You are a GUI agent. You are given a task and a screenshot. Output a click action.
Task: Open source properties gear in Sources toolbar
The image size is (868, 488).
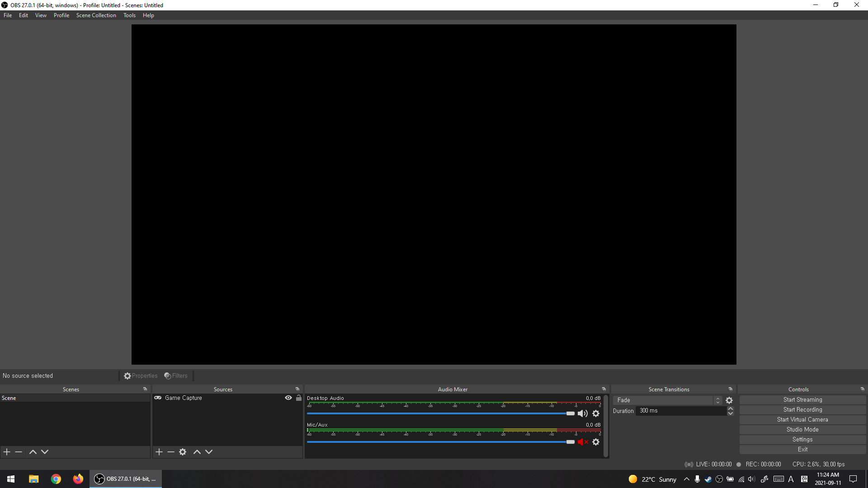(183, 452)
